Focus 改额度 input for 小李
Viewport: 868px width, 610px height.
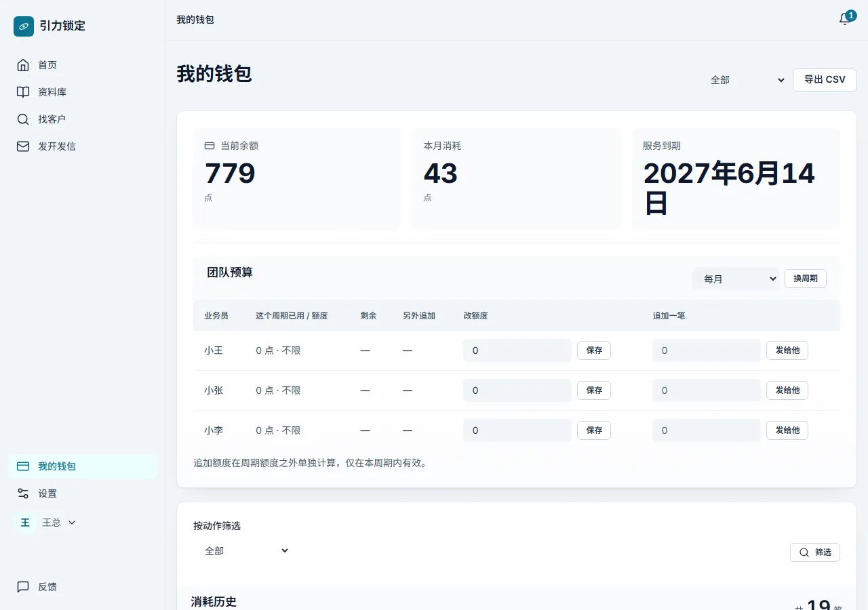(x=517, y=430)
